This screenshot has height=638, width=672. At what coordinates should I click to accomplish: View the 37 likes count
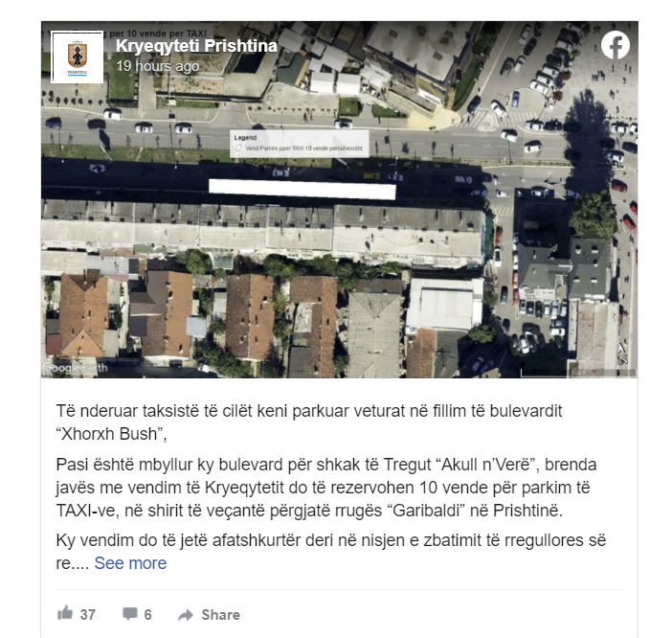[x=87, y=614]
